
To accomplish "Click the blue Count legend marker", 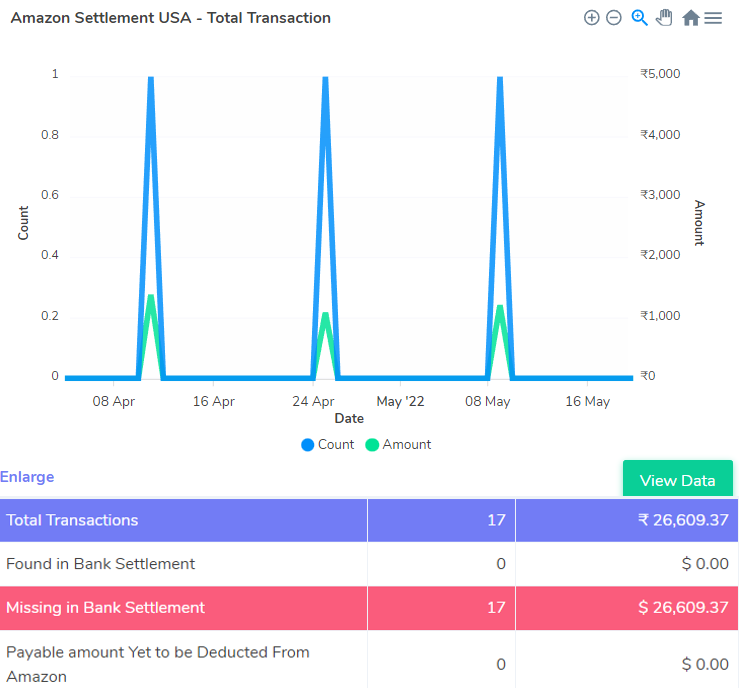I will tap(308, 445).
